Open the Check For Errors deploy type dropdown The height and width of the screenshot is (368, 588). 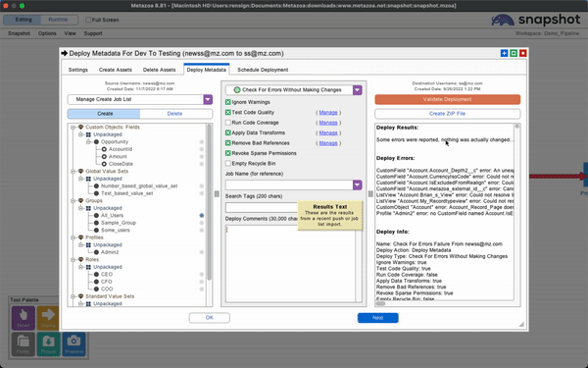(x=357, y=89)
